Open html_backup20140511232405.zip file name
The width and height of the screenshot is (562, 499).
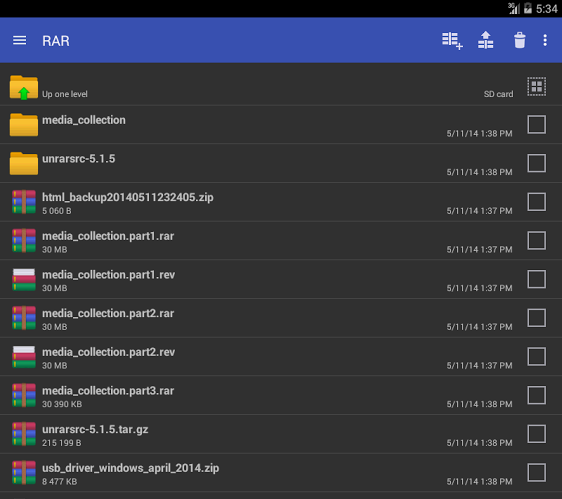(x=128, y=197)
